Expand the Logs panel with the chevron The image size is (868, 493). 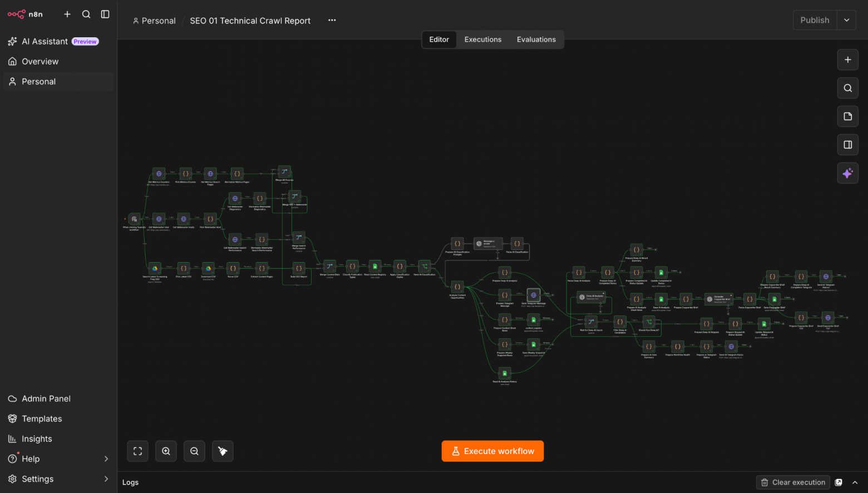click(x=855, y=482)
